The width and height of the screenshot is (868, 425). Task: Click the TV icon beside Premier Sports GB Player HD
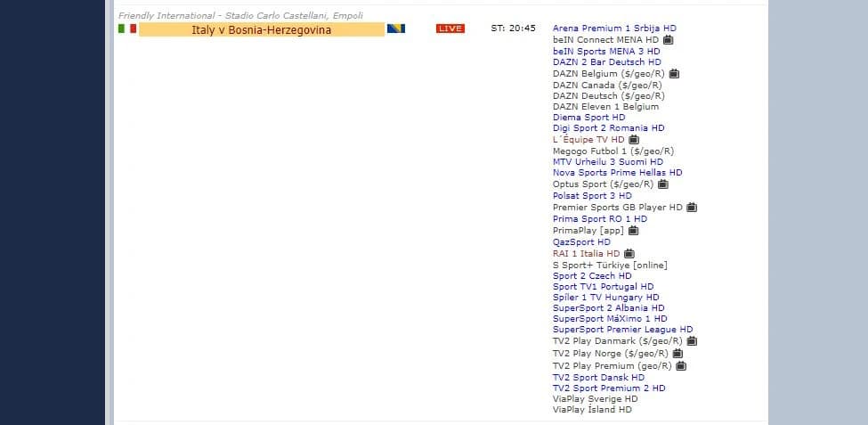tap(692, 208)
